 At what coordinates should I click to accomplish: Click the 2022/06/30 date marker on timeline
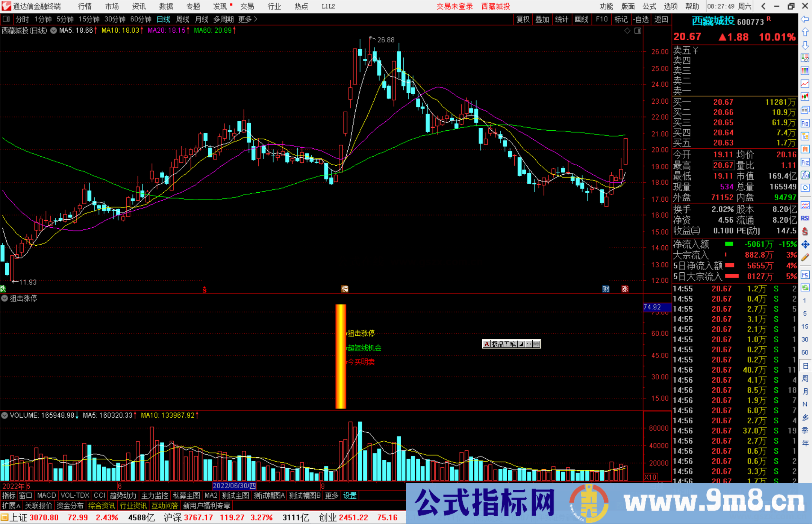pos(234,486)
